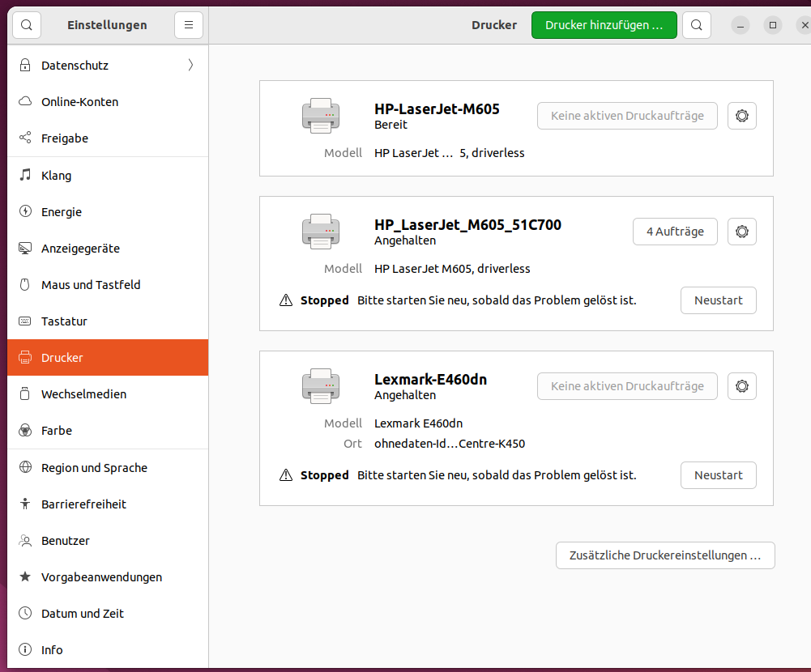Click the user icon beside Benutzer
The height and width of the screenshot is (672, 811).
(x=25, y=541)
